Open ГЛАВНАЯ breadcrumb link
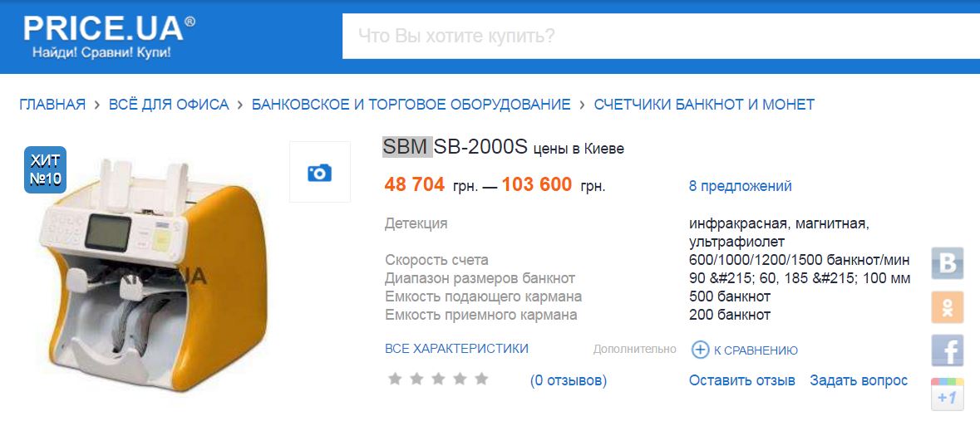 pyautogui.click(x=52, y=105)
